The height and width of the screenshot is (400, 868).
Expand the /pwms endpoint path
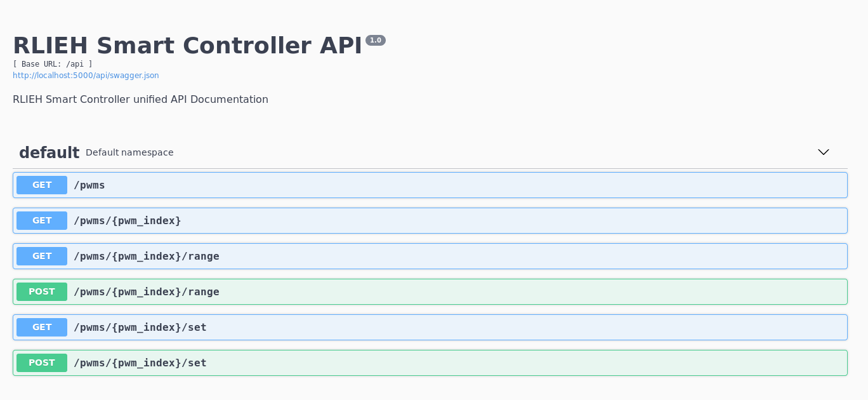click(89, 185)
